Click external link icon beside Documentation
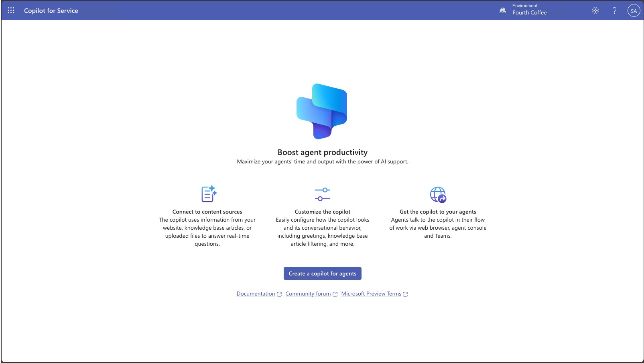 (x=279, y=294)
